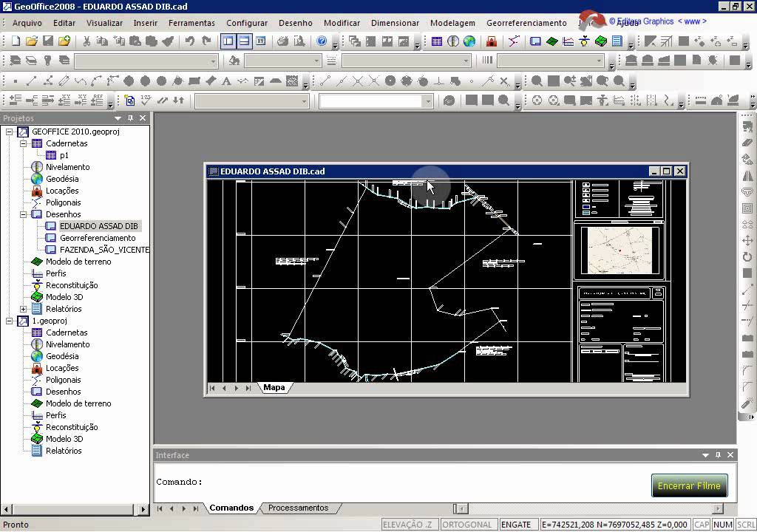The height and width of the screenshot is (532, 757).
Task: Open the Projetos panel dropdown arrow
Action: 118,118
